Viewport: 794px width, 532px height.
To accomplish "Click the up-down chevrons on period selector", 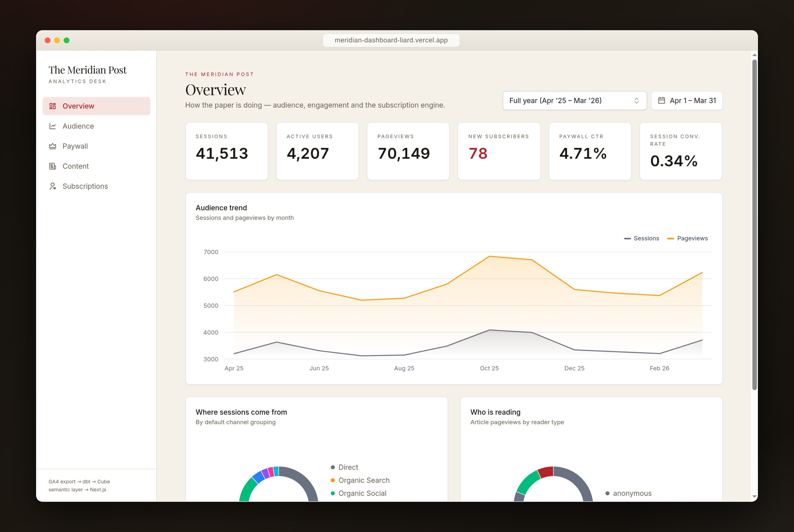I will [x=637, y=101].
